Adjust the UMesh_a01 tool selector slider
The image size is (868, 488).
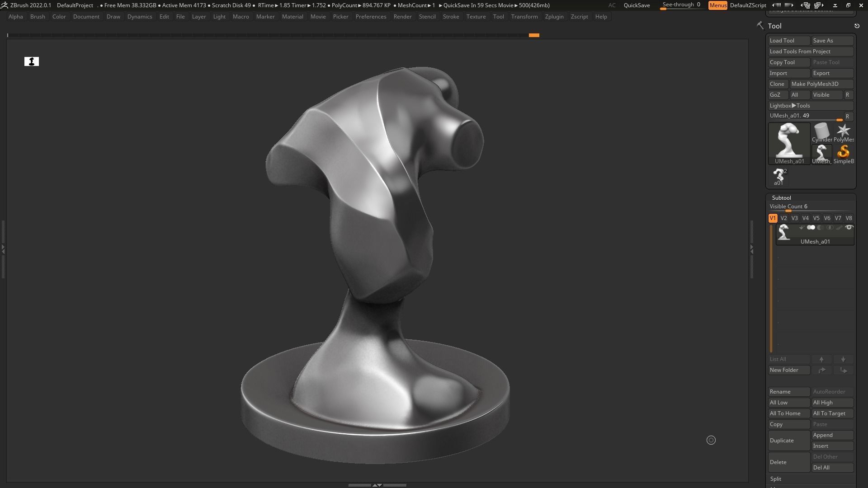[x=806, y=117]
